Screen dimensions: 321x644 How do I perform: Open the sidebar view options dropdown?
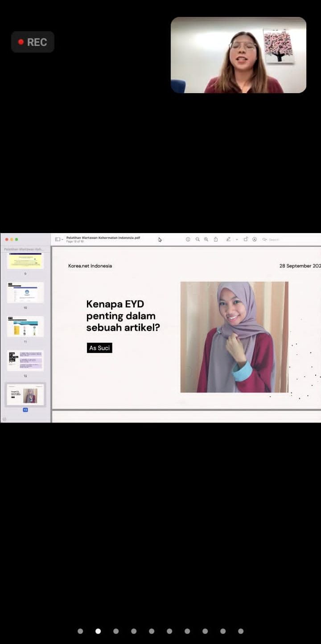[59, 239]
